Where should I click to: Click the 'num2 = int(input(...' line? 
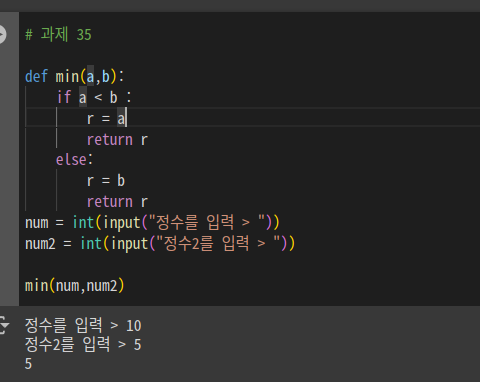click(x=160, y=243)
